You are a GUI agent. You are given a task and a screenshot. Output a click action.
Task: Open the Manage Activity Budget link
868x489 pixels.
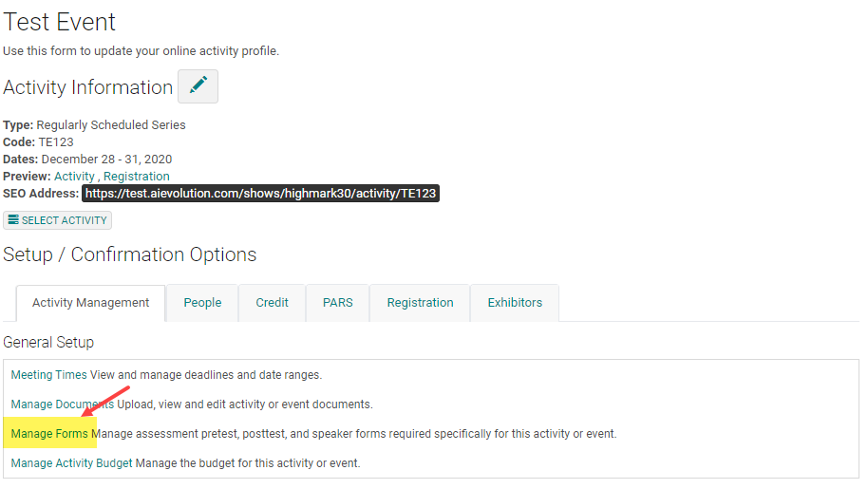(x=71, y=463)
